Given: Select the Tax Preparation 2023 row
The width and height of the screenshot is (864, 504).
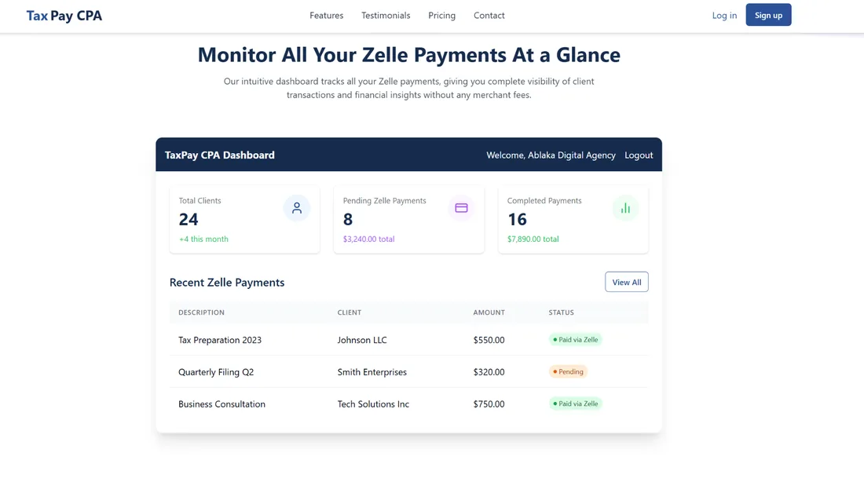Looking at the screenshot, I should click(x=409, y=340).
